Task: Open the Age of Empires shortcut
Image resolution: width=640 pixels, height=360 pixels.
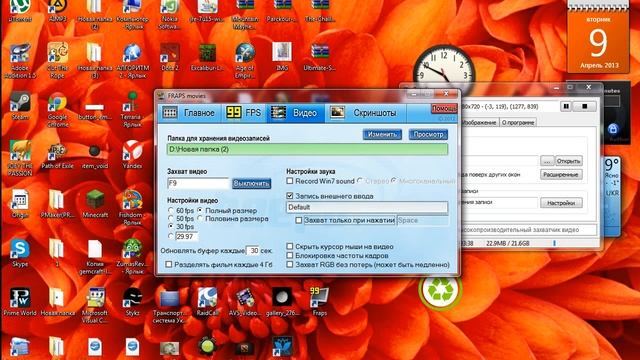Action: pos(244,60)
